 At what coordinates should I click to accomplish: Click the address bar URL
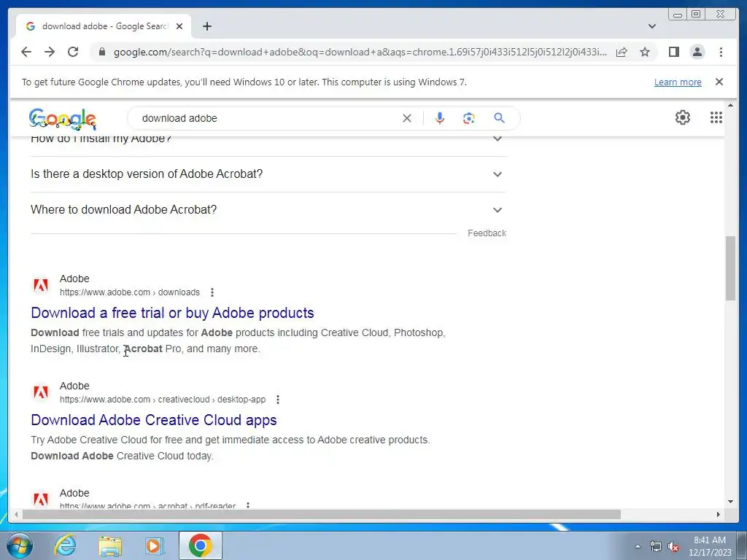pyautogui.click(x=360, y=52)
